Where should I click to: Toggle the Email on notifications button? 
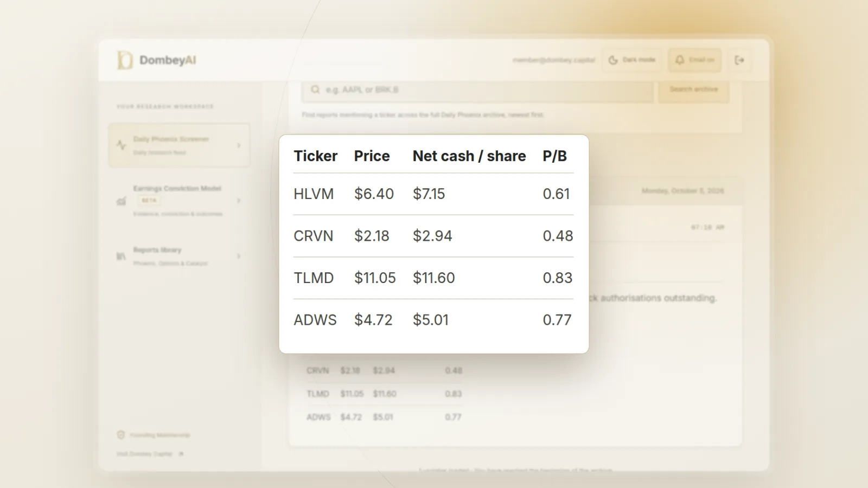tap(694, 60)
